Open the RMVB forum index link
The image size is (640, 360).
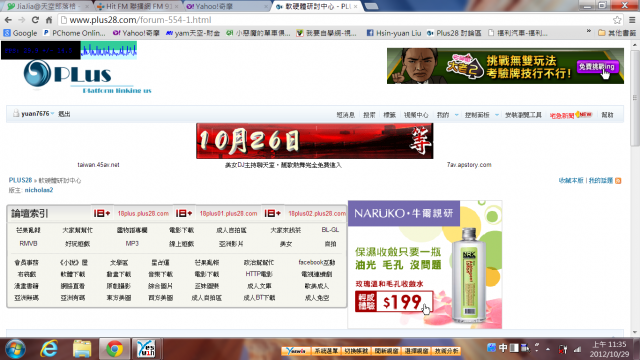click(28, 244)
